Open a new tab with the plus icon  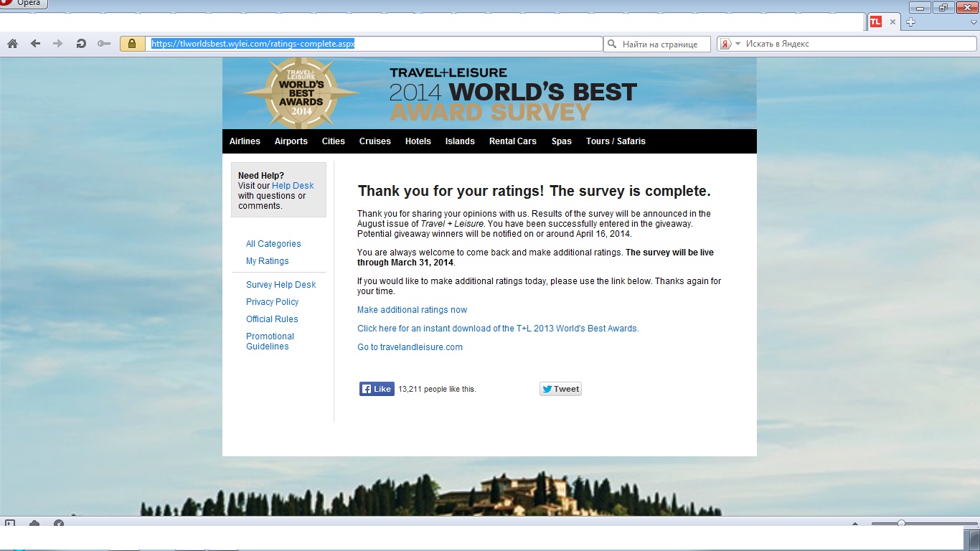pyautogui.click(x=911, y=22)
